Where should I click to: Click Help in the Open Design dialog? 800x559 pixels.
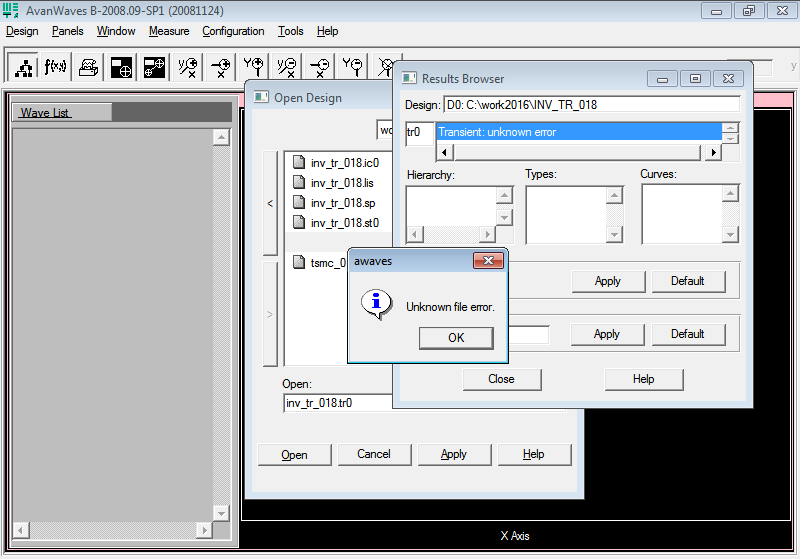tap(534, 454)
